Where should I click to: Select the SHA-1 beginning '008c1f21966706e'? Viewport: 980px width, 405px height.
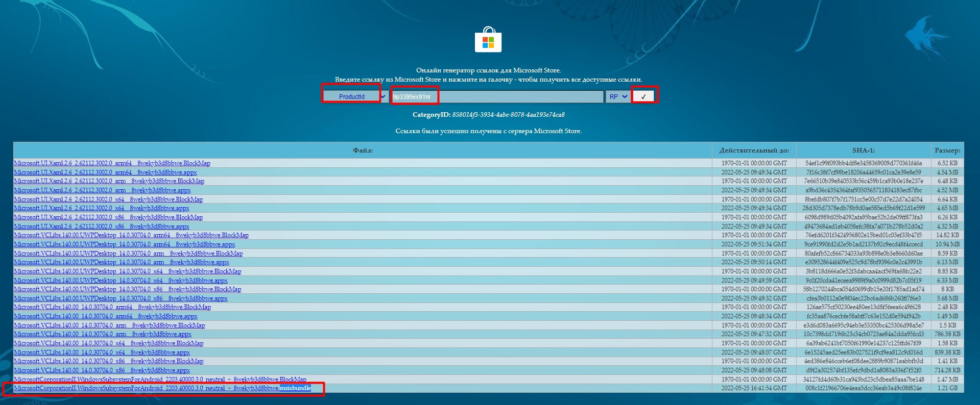864,388
